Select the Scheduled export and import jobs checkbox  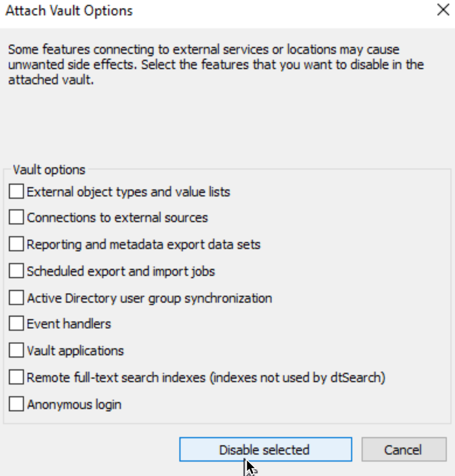(x=17, y=271)
